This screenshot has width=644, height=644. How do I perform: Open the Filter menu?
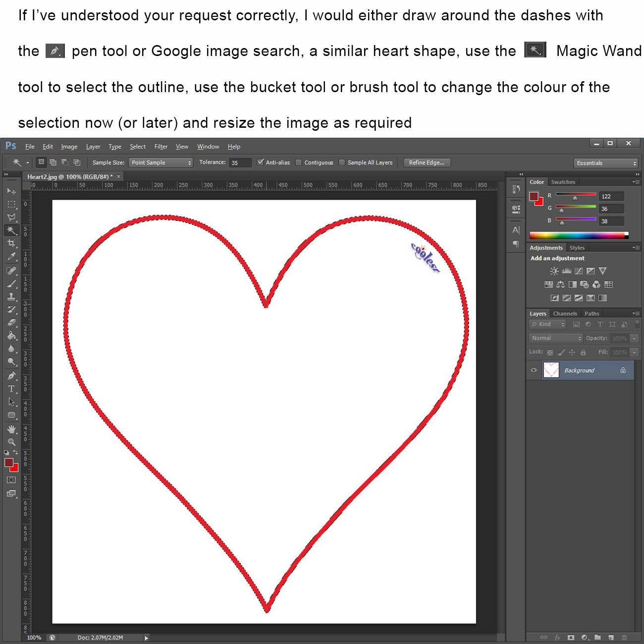coord(161,147)
